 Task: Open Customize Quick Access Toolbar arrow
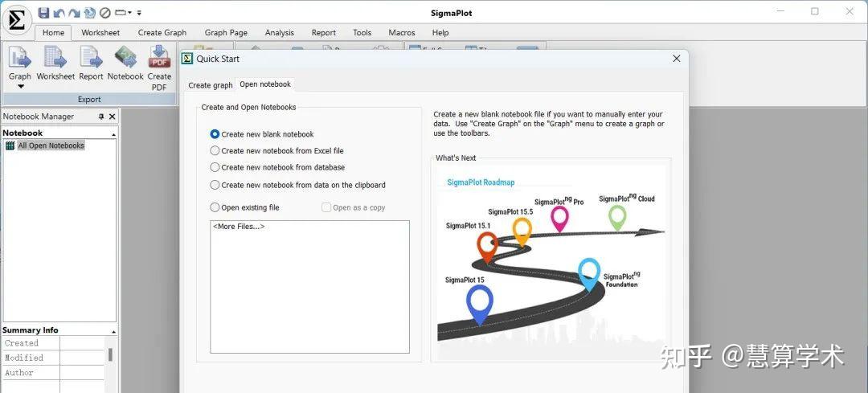(x=139, y=12)
